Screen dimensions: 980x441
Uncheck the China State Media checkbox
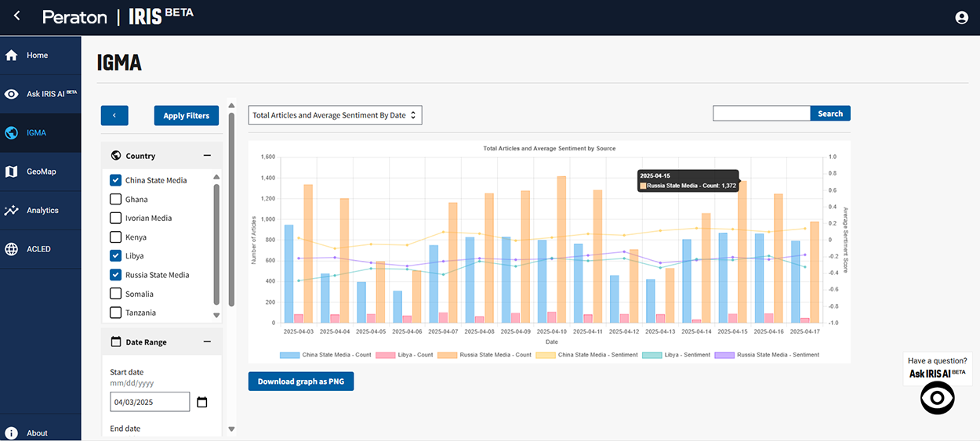tap(116, 180)
